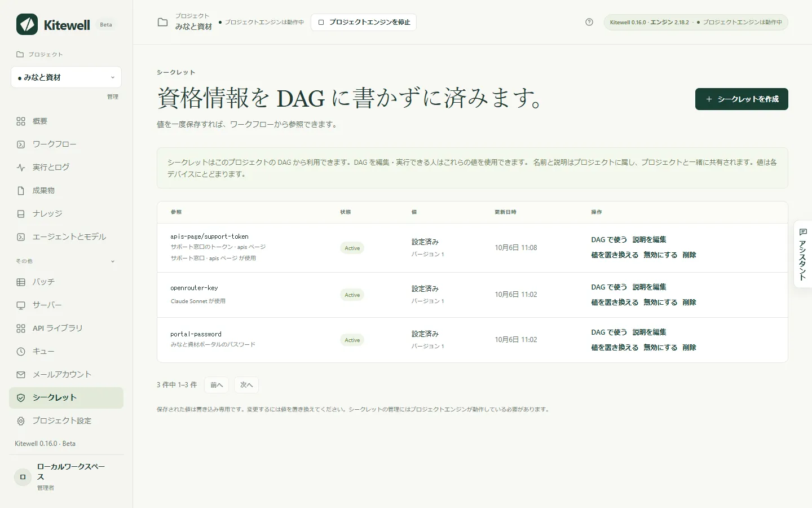
Task: Click 削除 for portal-password
Action: tap(689, 348)
